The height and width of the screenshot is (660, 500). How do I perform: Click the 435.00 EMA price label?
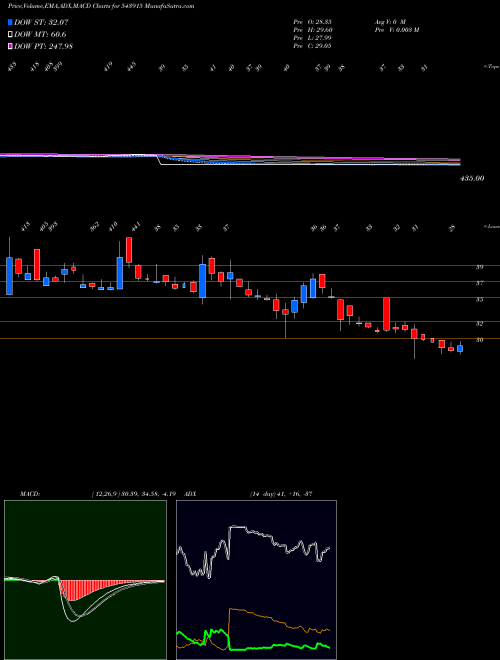[x=472, y=178]
